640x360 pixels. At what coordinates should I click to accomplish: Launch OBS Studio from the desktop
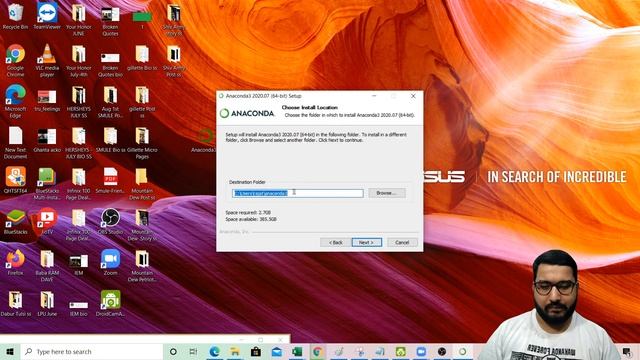110,222
